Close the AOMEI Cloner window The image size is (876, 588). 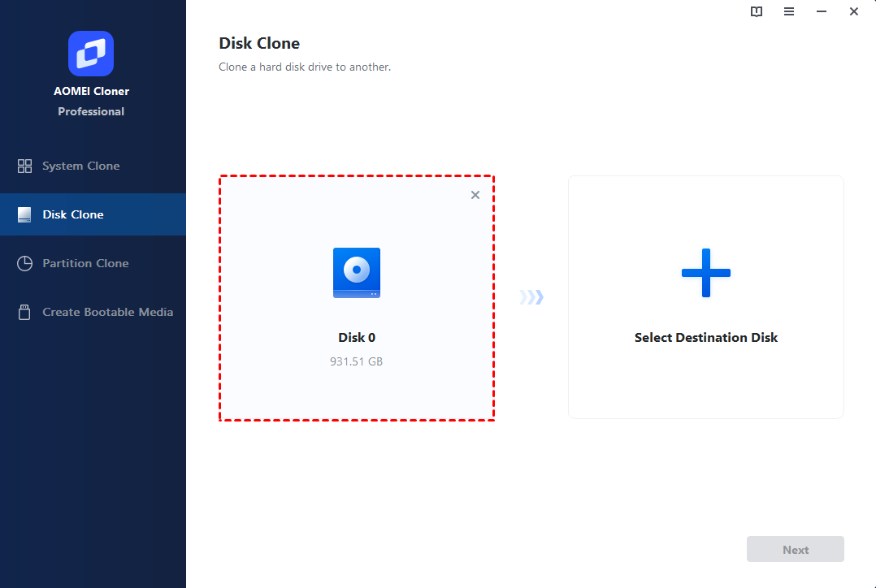(x=853, y=11)
